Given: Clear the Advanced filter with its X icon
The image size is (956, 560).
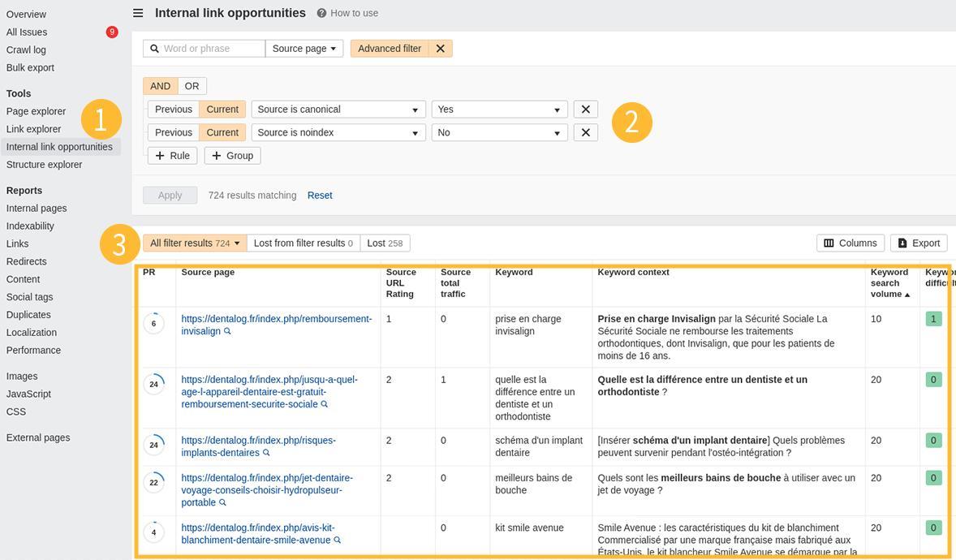Looking at the screenshot, I should 441,48.
